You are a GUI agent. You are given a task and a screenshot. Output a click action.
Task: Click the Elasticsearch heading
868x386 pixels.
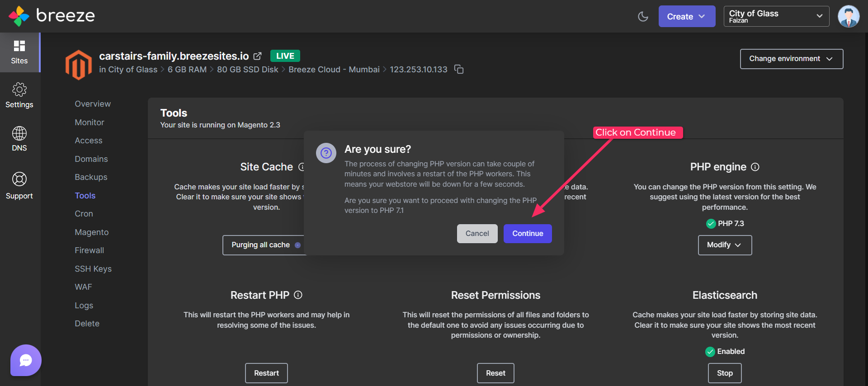pyautogui.click(x=725, y=295)
